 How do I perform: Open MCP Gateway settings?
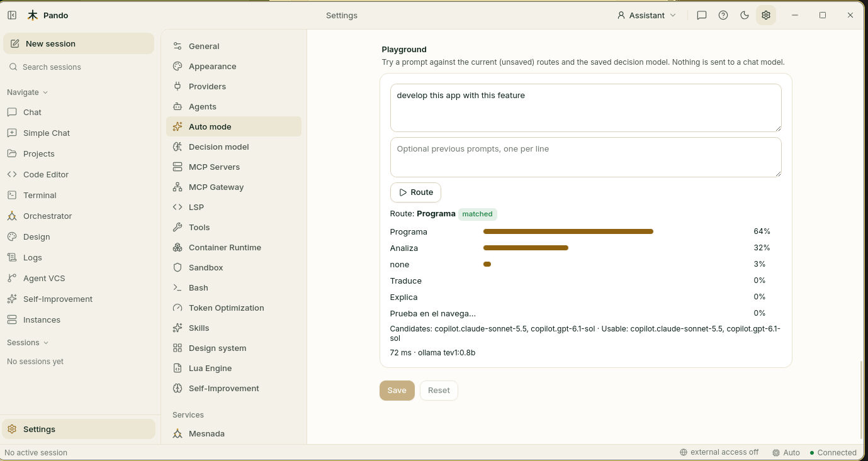click(x=234, y=187)
